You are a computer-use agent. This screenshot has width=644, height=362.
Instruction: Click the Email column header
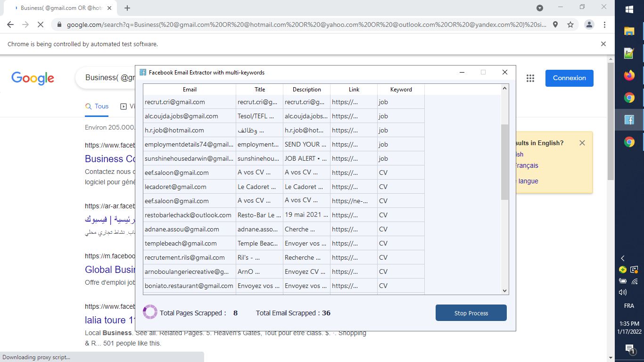point(190,90)
